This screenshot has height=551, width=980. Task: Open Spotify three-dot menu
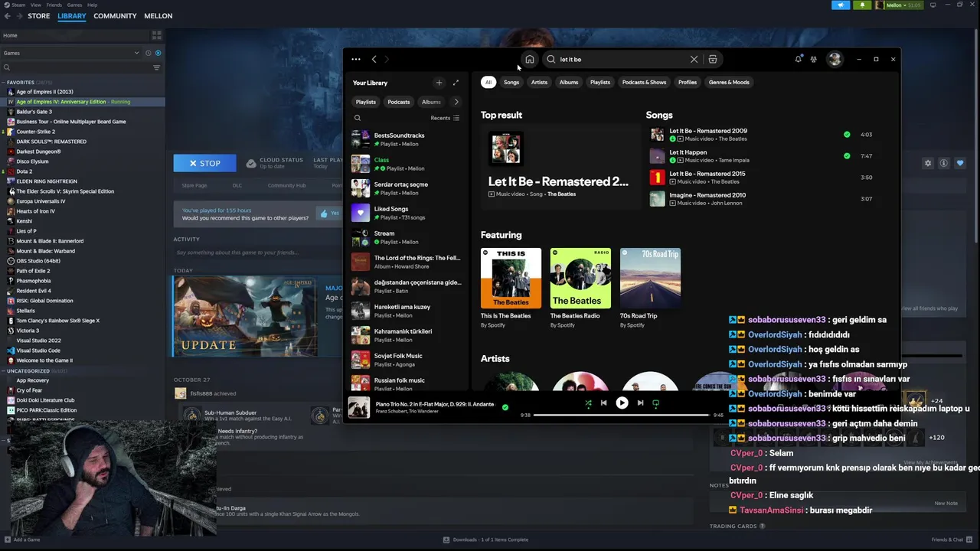356,59
